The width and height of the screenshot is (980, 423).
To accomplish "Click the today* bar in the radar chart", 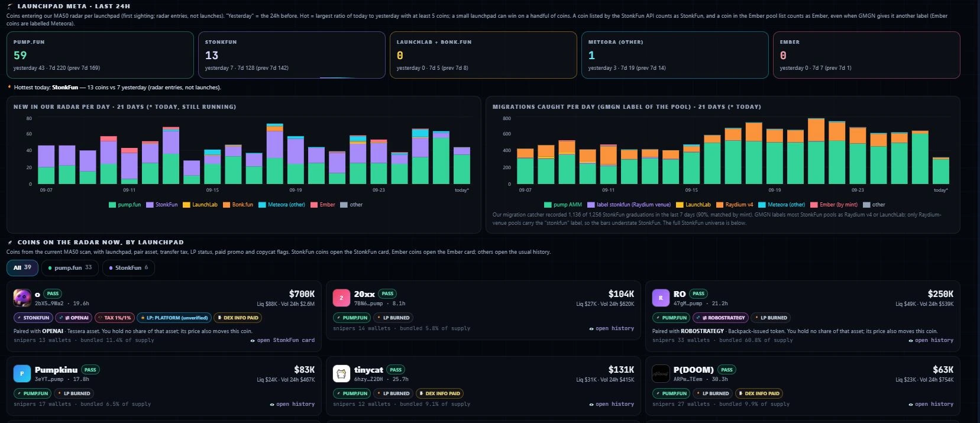I will click(x=461, y=166).
